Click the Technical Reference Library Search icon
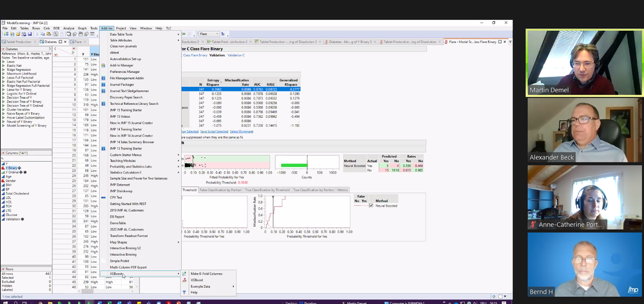This screenshot has height=304, width=644. 104,104
